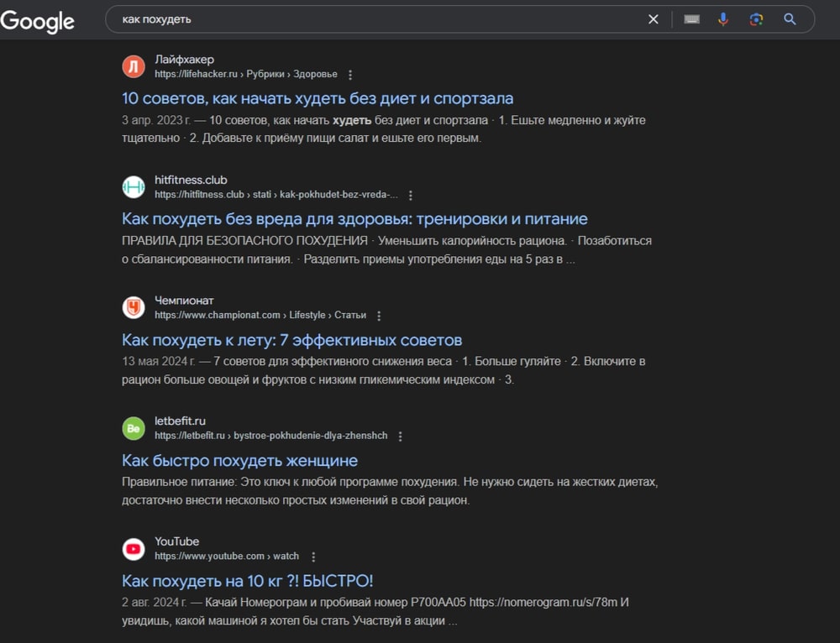The width and height of the screenshot is (840, 643).
Task: Click the Чемпионат site favicon
Action: point(134,307)
